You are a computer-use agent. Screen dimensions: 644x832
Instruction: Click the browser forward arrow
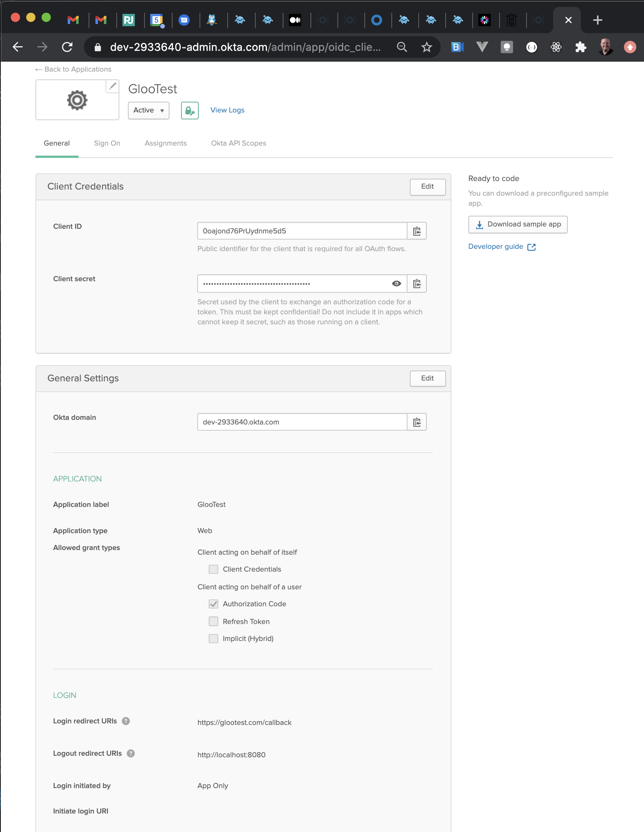coord(42,47)
